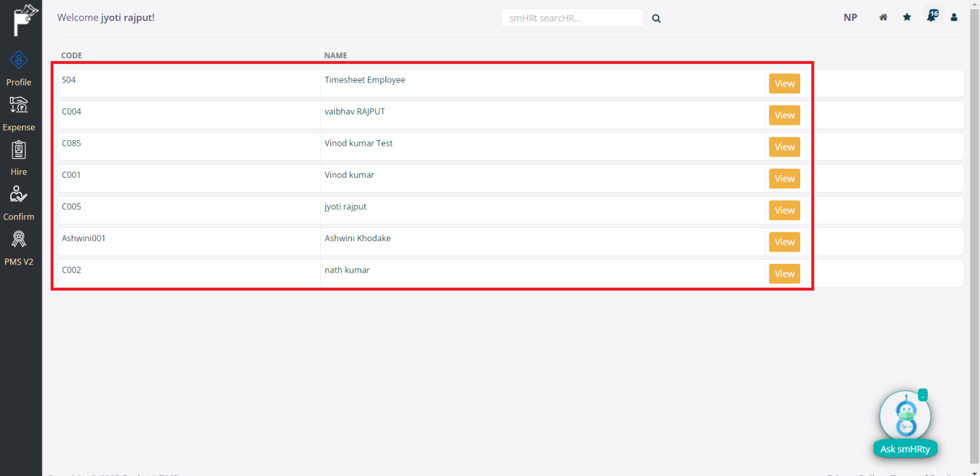Viewport: 980px width, 476px height.
Task: Go to home via house icon
Action: [x=883, y=17]
